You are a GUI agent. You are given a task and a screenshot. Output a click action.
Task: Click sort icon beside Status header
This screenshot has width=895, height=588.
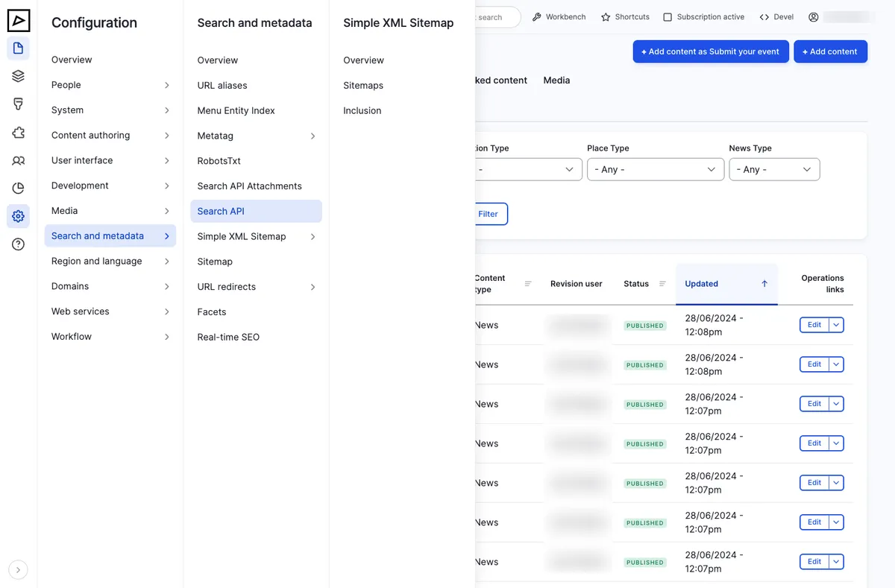tap(662, 284)
